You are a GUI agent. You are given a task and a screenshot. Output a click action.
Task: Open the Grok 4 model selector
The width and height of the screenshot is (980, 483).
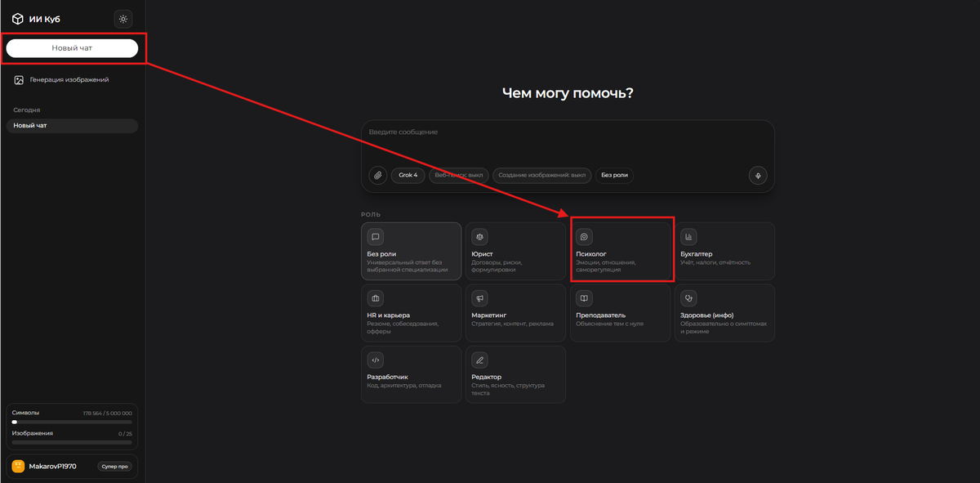click(x=408, y=175)
